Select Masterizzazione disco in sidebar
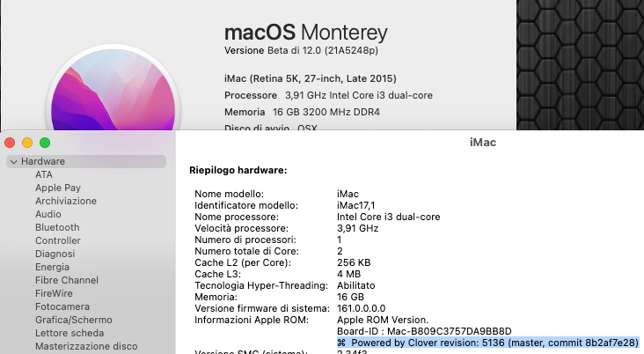This screenshot has height=354, width=644. [x=86, y=346]
